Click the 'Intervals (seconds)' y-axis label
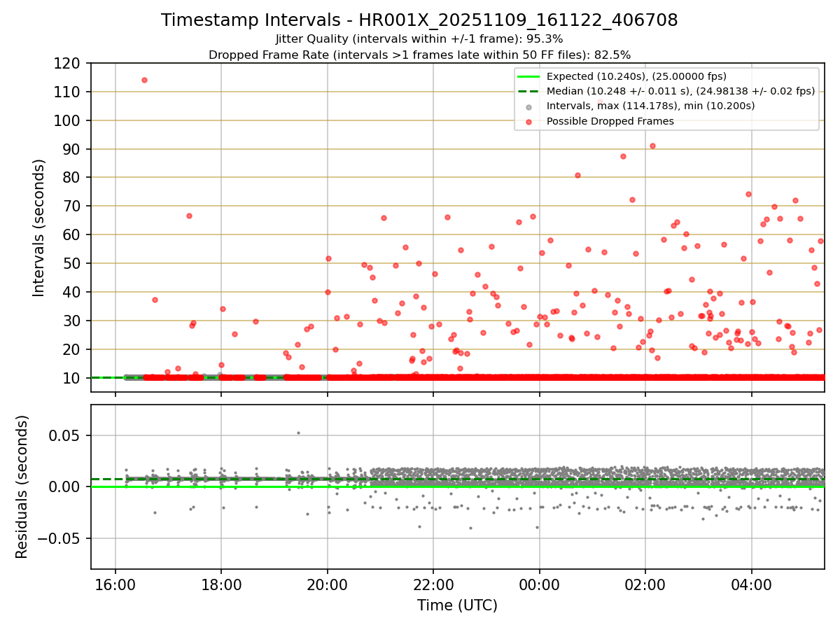 coord(39,227)
